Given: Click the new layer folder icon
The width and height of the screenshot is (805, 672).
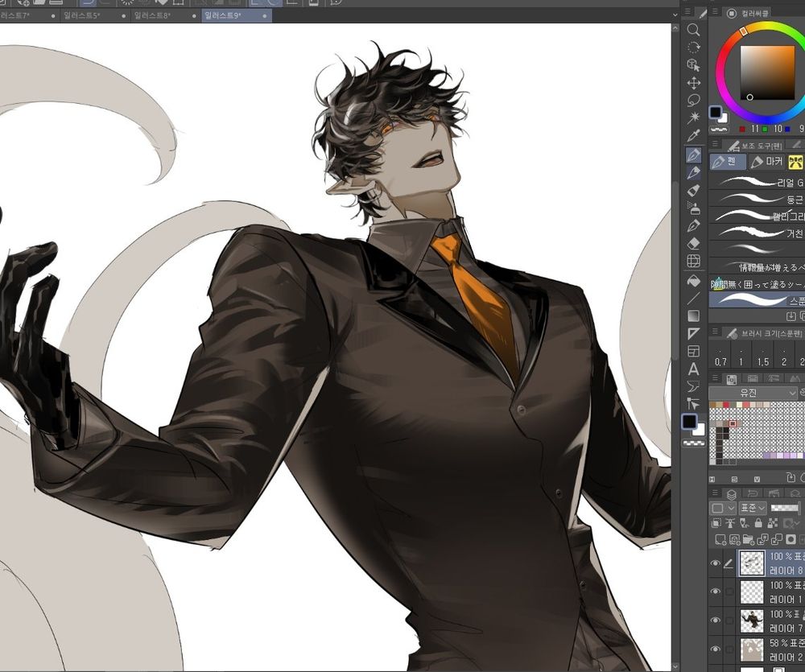Looking at the screenshot, I should [x=749, y=539].
